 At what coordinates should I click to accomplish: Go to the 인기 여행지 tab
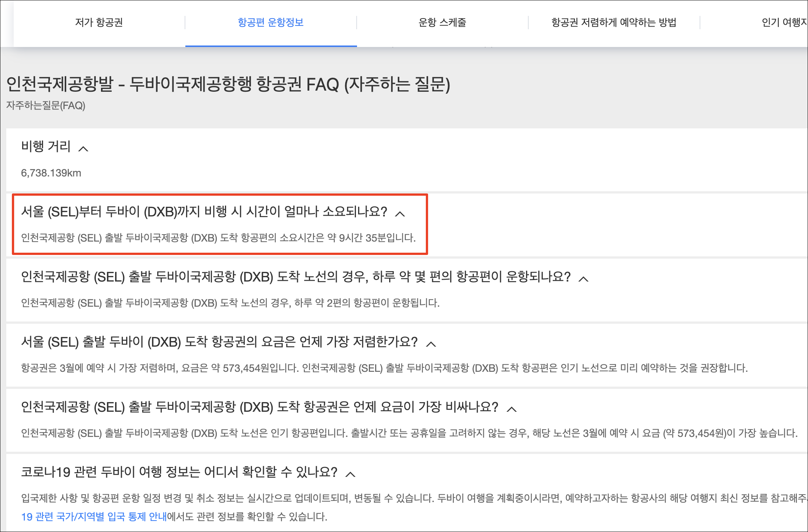click(x=784, y=23)
